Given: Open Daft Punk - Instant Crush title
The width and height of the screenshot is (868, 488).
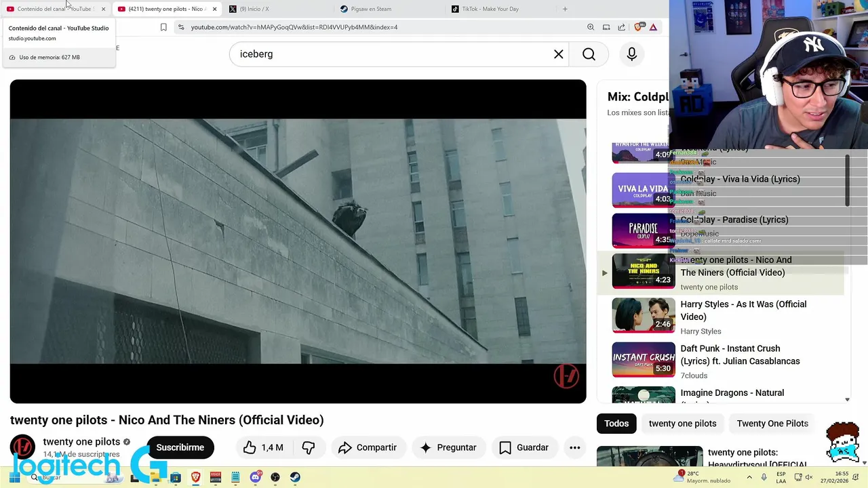Looking at the screenshot, I should tap(740, 354).
